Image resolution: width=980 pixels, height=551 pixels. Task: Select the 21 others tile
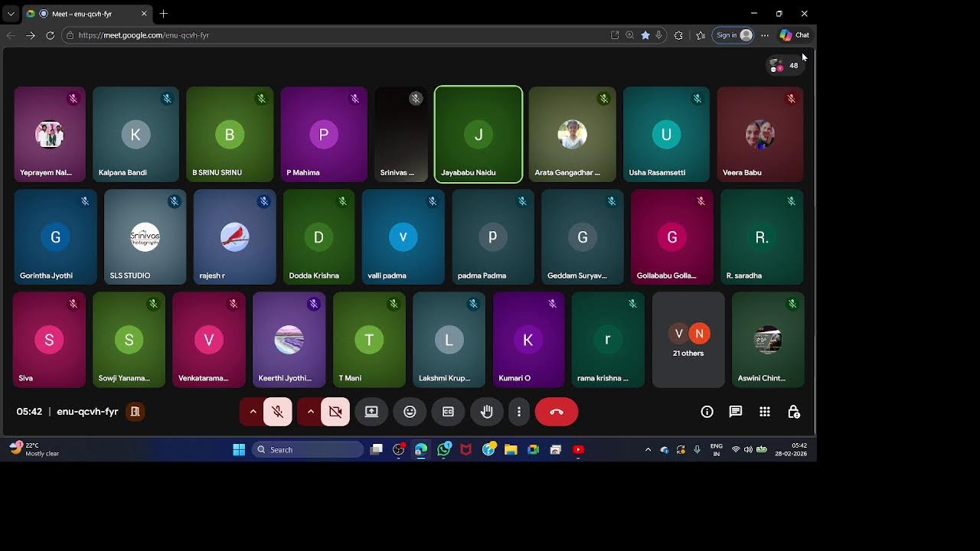click(x=688, y=340)
